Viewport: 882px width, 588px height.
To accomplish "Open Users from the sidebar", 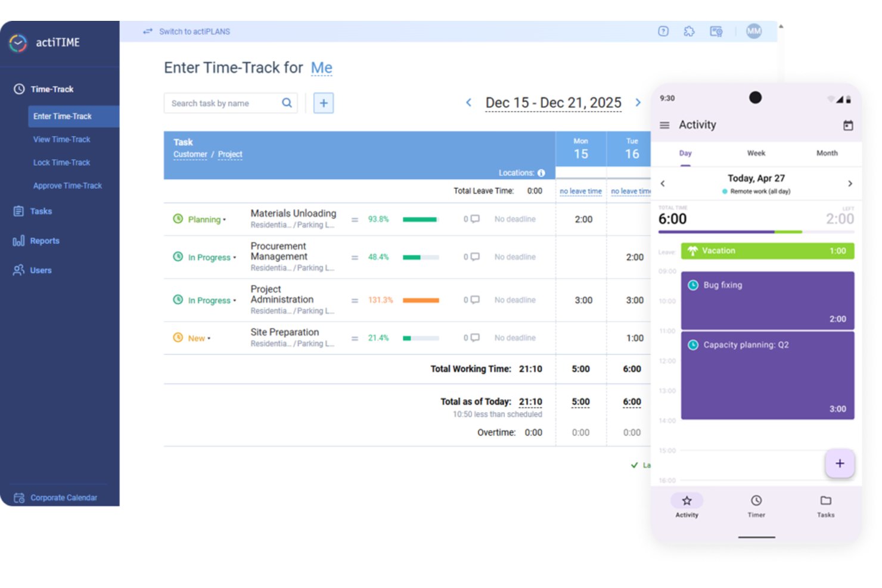I will coord(33,270).
